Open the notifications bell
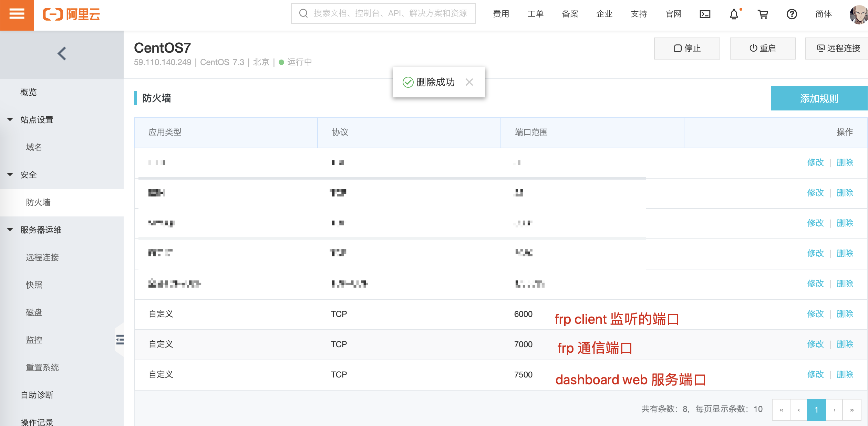Viewport: 868px width, 426px height. coord(734,14)
